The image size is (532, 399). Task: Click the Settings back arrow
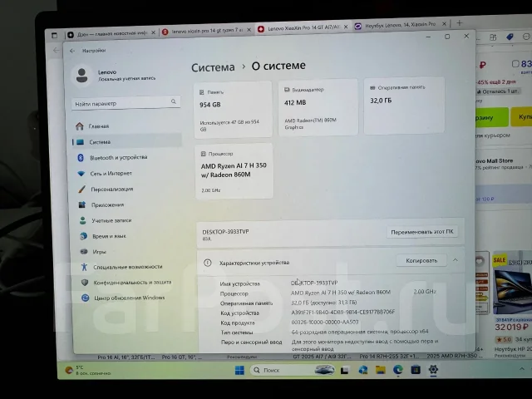pyautogui.click(x=72, y=51)
